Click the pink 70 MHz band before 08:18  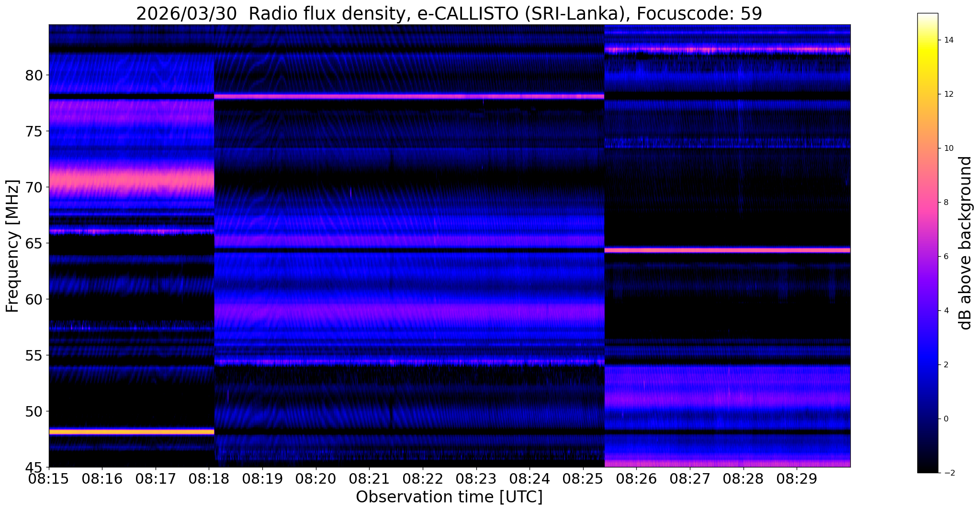click(131, 181)
